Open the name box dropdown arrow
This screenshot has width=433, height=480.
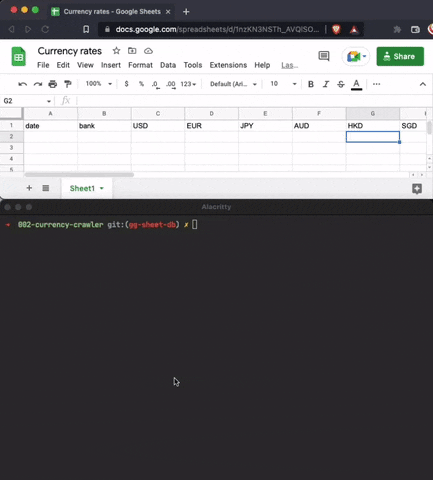click(49, 101)
